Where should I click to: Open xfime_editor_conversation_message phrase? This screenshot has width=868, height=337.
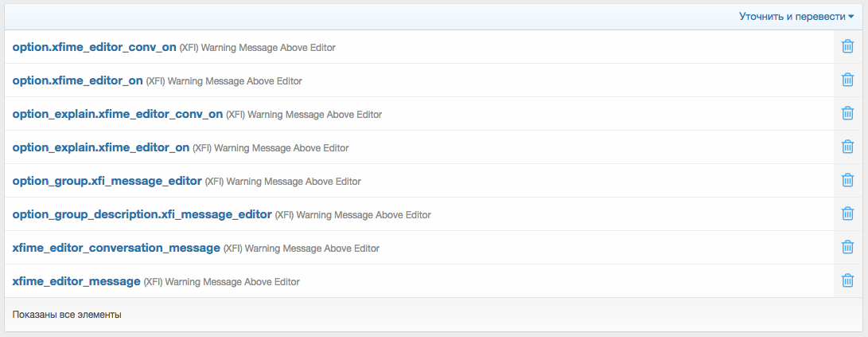(x=116, y=248)
